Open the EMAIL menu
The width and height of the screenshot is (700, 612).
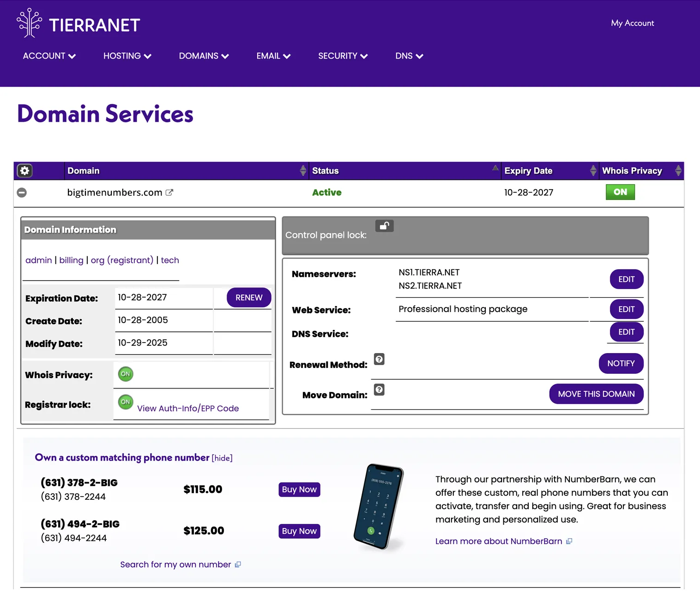(273, 56)
